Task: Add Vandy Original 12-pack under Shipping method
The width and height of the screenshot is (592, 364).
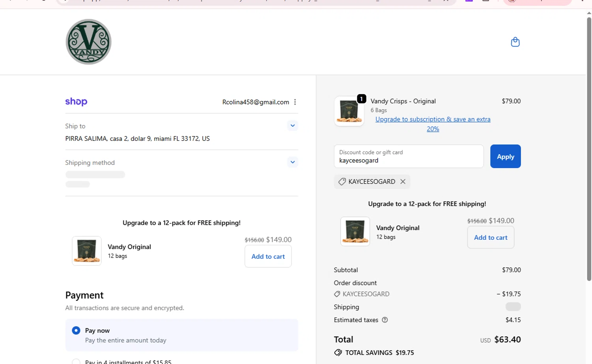Action: pos(268,256)
